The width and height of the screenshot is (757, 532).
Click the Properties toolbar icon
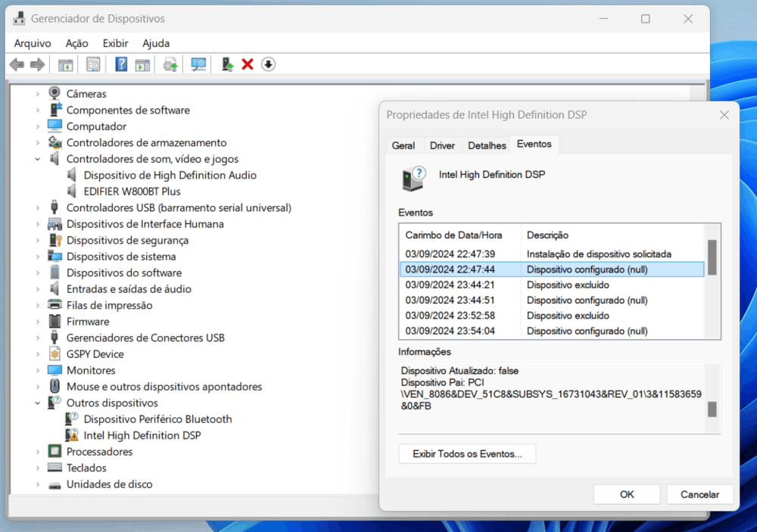click(x=93, y=64)
